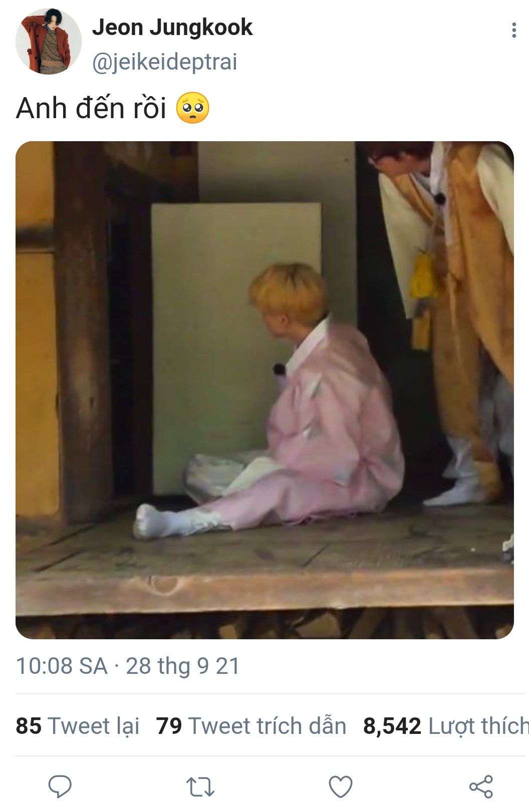
Task: View the 79 Tweet trích dẫn list
Action: click(251, 726)
